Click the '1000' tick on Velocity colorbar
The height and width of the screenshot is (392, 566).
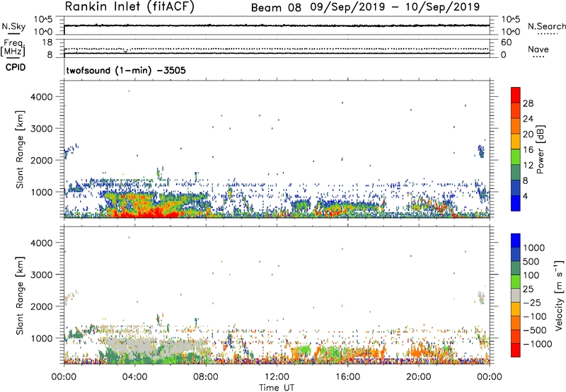point(533,248)
